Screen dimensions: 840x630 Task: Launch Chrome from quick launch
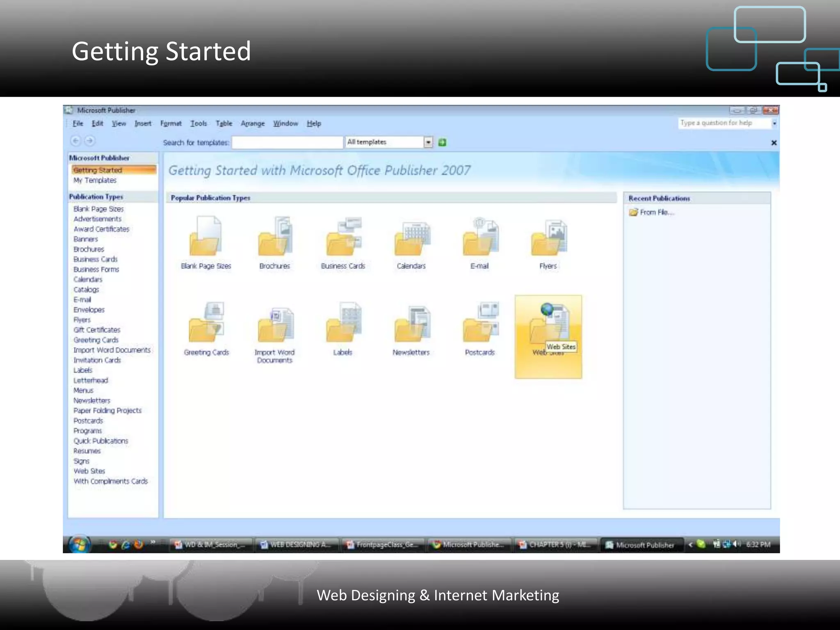point(113,544)
